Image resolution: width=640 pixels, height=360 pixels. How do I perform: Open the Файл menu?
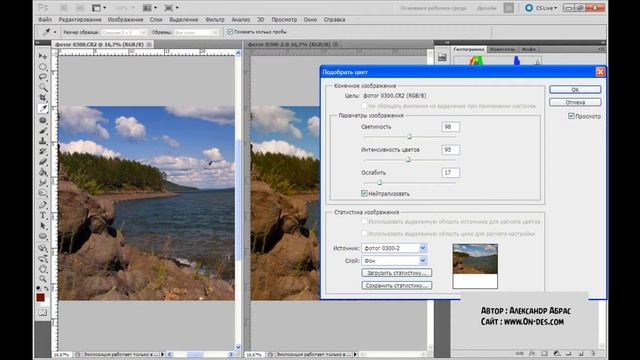click(45, 20)
